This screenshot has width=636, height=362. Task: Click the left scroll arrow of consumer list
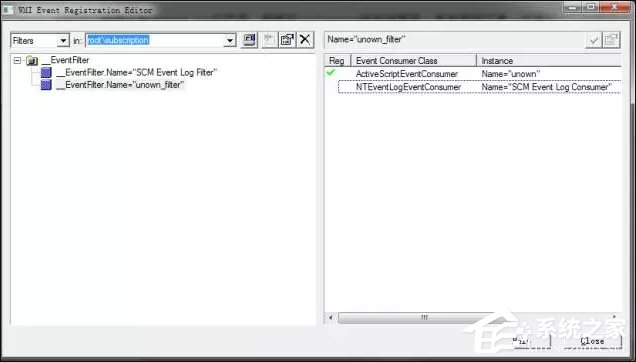tap(331, 317)
